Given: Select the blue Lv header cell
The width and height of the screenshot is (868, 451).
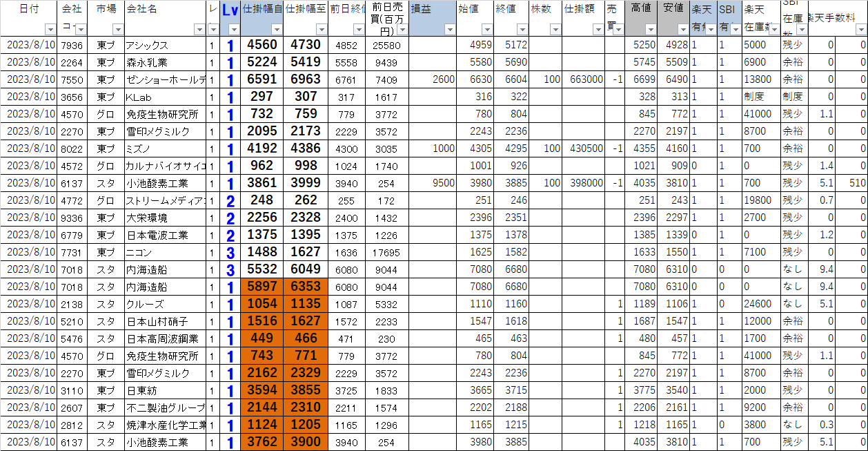Looking at the screenshot, I should (230, 18).
